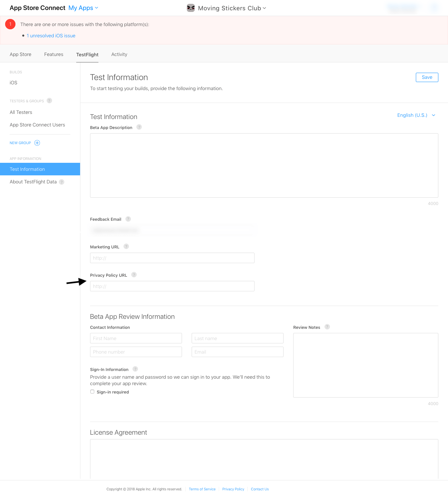Create a new group with the plus icon
Screen dimensions: 448x500
pyautogui.click(x=37, y=143)
